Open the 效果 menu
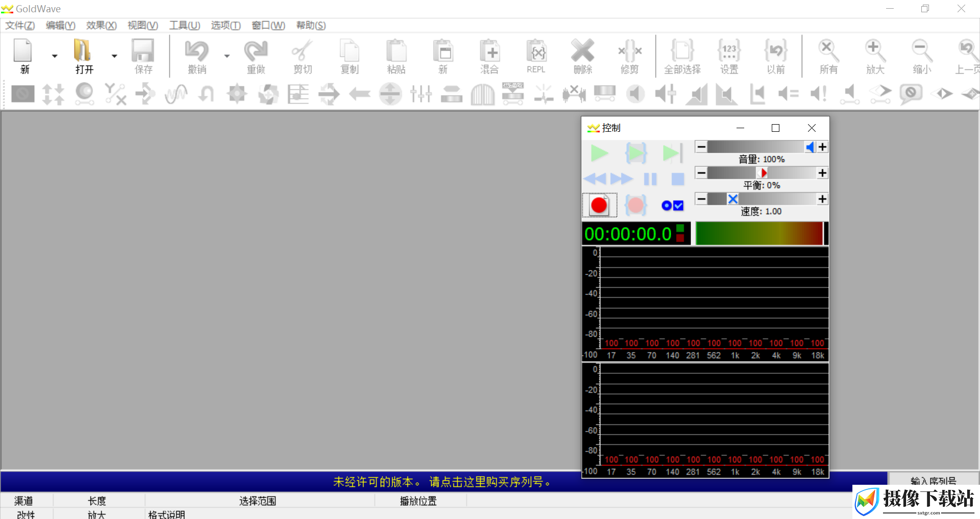The image size is (980, 519). [x=101, y=26]
